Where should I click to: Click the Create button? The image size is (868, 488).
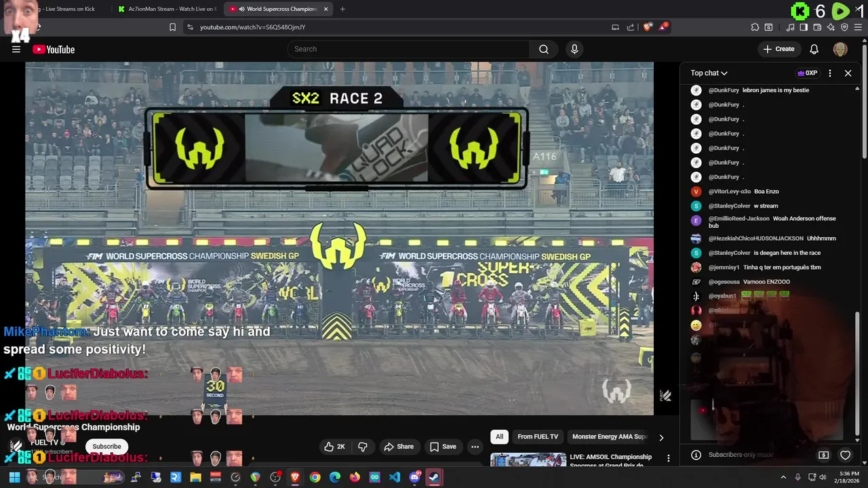coord(778,49)
